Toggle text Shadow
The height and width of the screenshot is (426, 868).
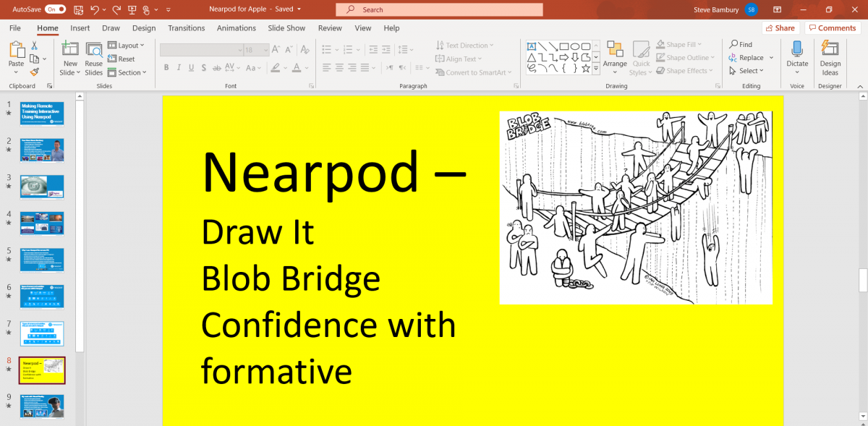205,67
